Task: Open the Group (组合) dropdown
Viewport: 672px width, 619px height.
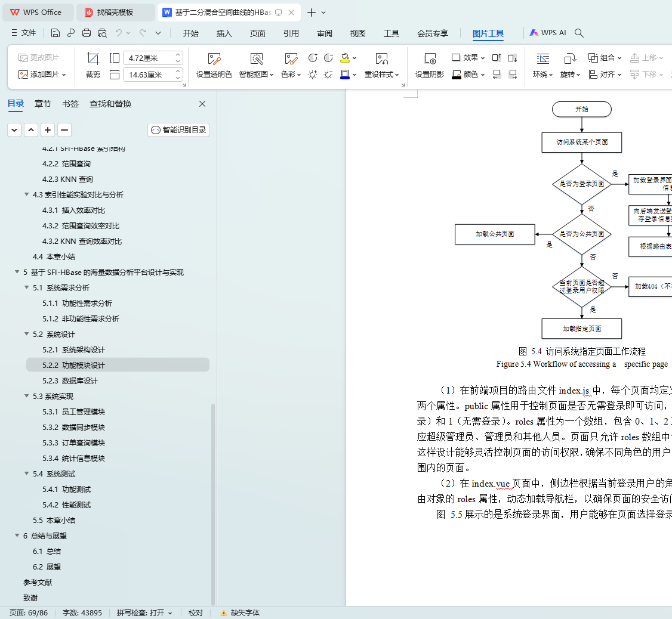Action: point(605,57)
